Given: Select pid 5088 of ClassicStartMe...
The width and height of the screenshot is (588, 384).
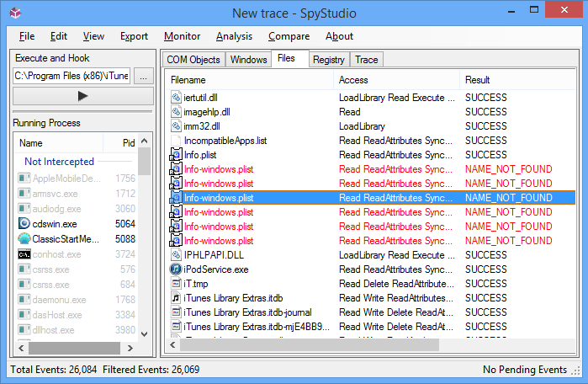Looking at the screenshot, I should (124, 238).
